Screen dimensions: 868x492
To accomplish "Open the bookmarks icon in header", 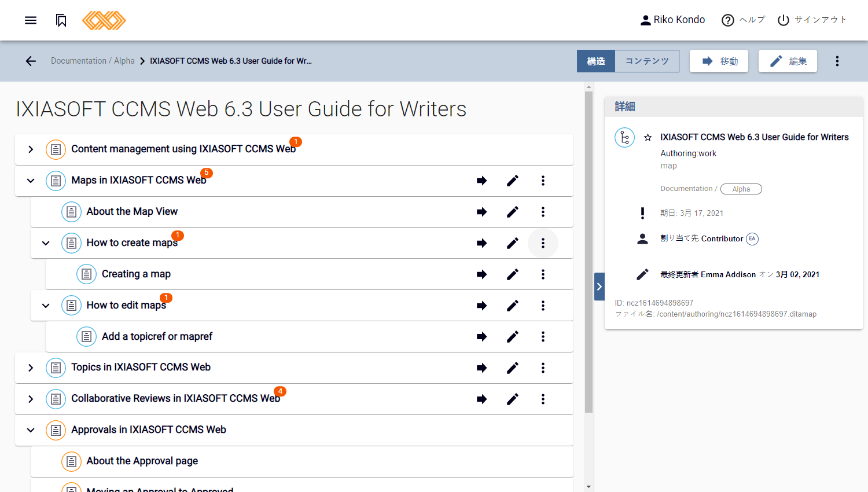I will click(x=61, y=20).
